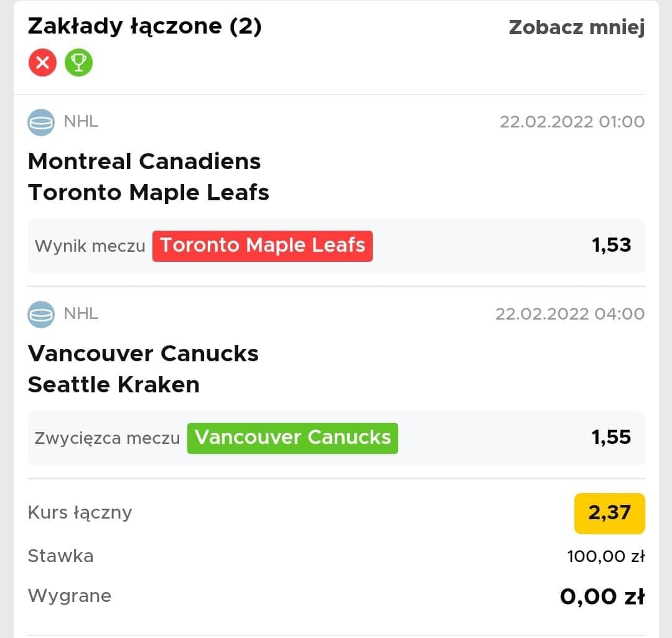This screenshot has height=638, width=672.
Task: Click the Zakłady łączone (2) heading
Action: [x=145, y=27]
